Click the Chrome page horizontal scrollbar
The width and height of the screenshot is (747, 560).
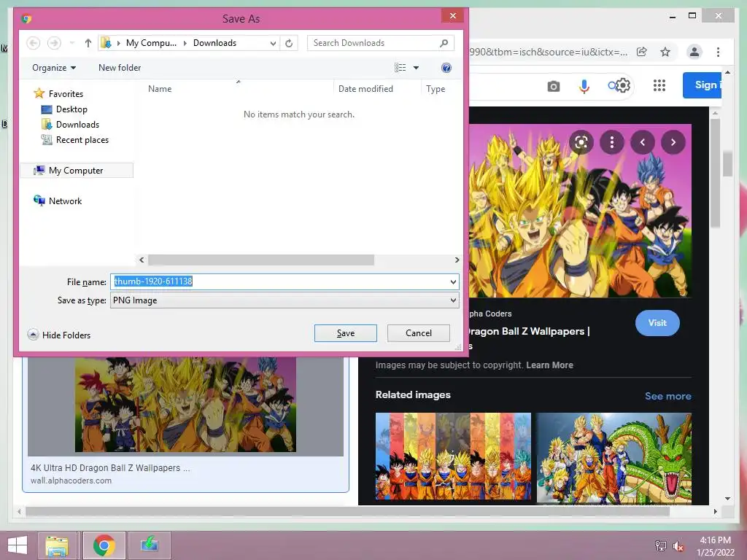pos(347,512)
